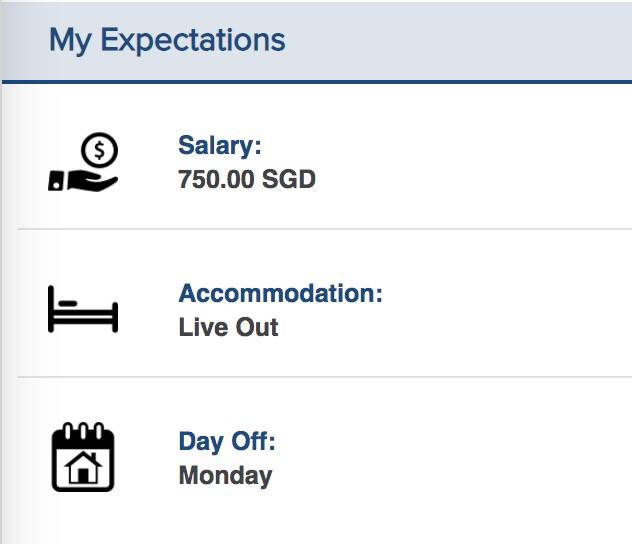The image size is (632, 544).
Task: Click the binder rings atop calendar icon
Action: pos(83,430)
